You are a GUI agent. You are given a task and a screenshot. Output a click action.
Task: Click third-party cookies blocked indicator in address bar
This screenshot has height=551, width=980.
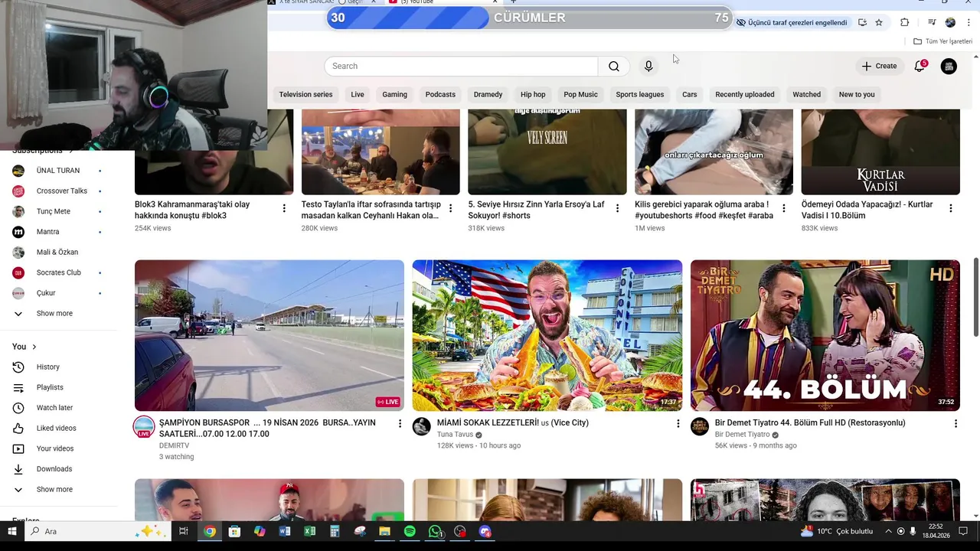792,23
